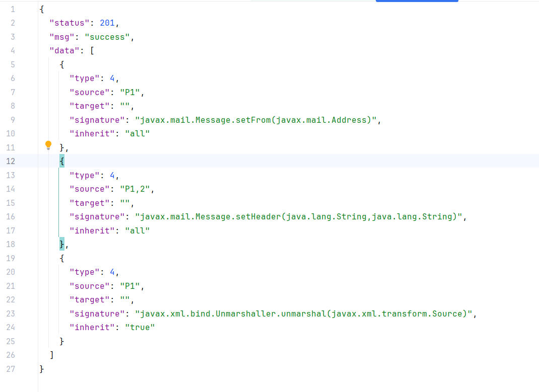Click the "P1,2" source value

pyautogui.click(x=136, y=189)
